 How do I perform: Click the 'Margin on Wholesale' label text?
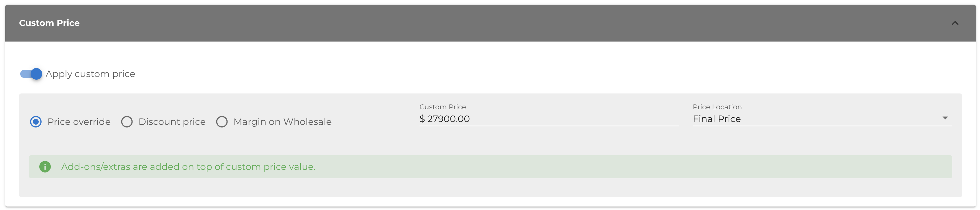click(283, 122)
